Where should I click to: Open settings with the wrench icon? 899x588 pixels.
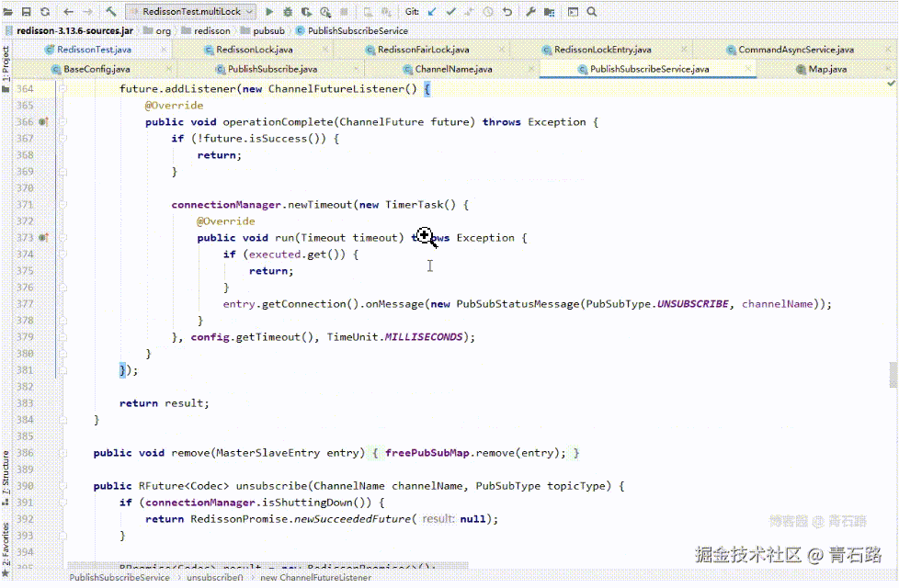tap(530, 11)
